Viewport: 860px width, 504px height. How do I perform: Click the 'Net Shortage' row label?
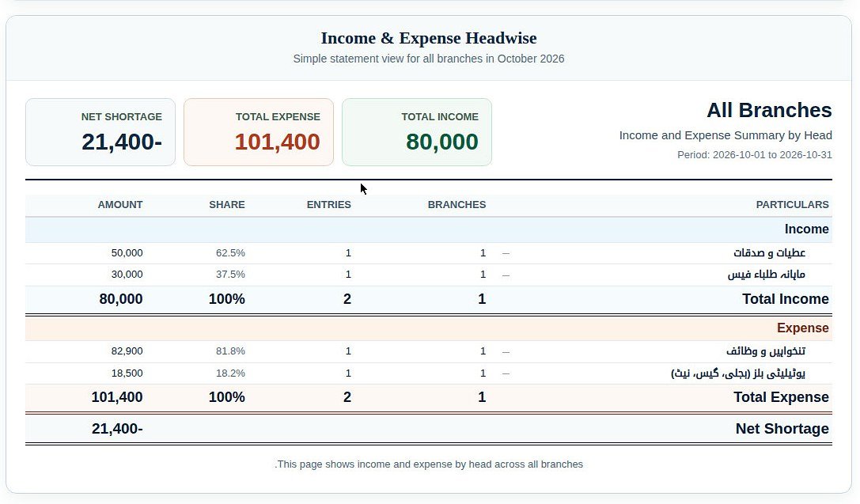[x=782, y=429]
